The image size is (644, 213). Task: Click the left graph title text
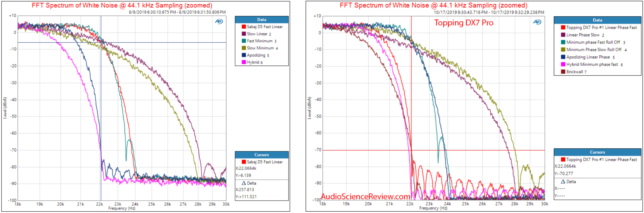coord(122,5)
